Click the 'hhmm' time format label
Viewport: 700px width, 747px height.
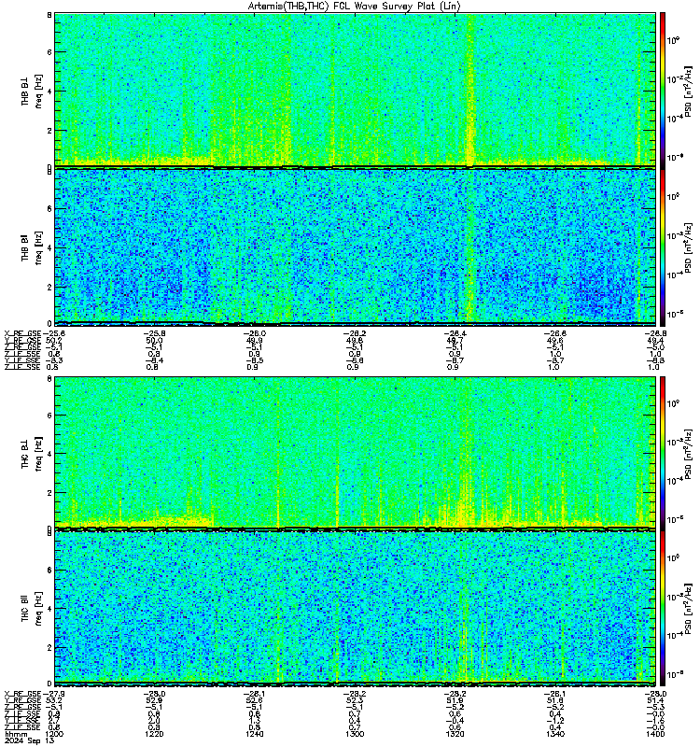pyautogui.click(x=16, y=734)
